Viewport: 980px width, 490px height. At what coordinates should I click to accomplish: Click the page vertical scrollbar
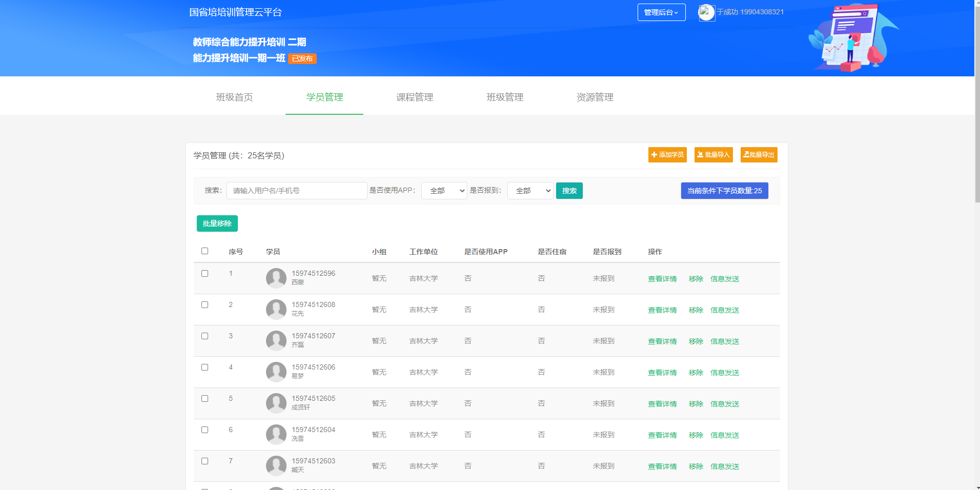point(977,103)
